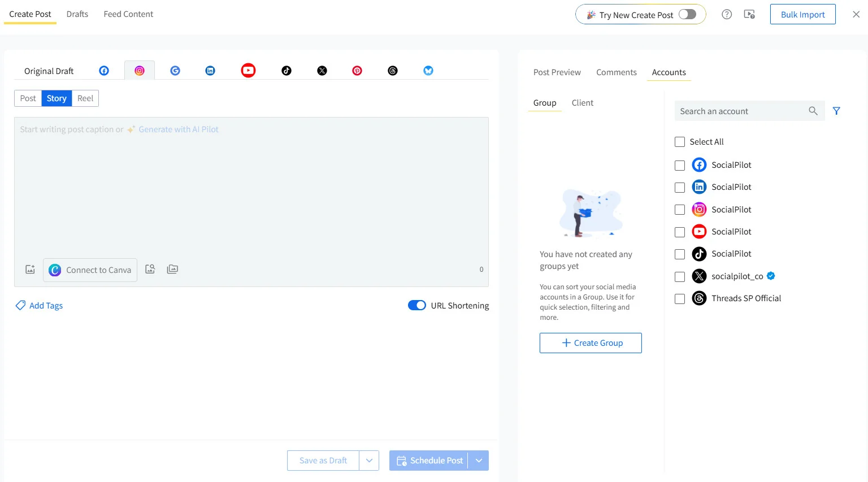Viewport: 868px width, 482px height.
Task: Click the add media image icon
Action: [x=30, y=270]
